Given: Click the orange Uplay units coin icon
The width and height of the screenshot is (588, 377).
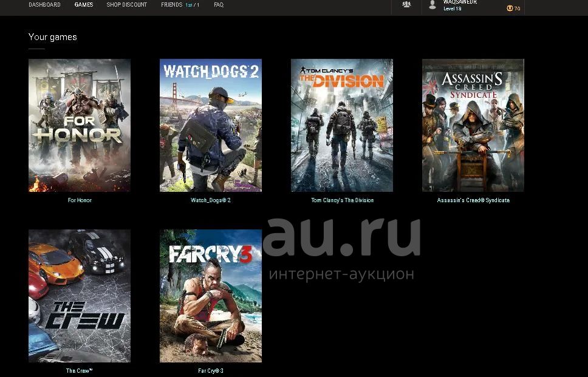Looking at the screenshot, I should pyautogui.click(x=510, y=8).
